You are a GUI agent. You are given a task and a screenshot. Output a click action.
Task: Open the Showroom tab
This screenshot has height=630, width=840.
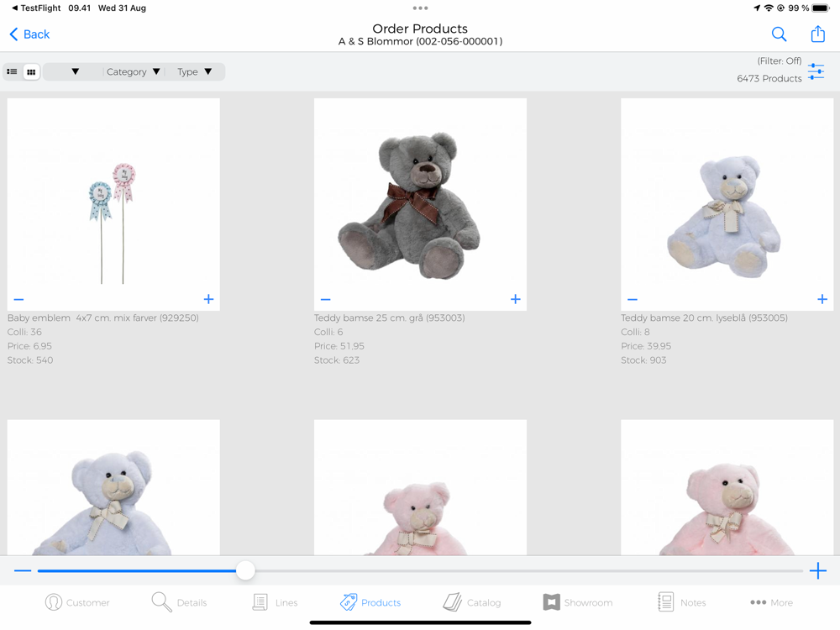[578, 602]
